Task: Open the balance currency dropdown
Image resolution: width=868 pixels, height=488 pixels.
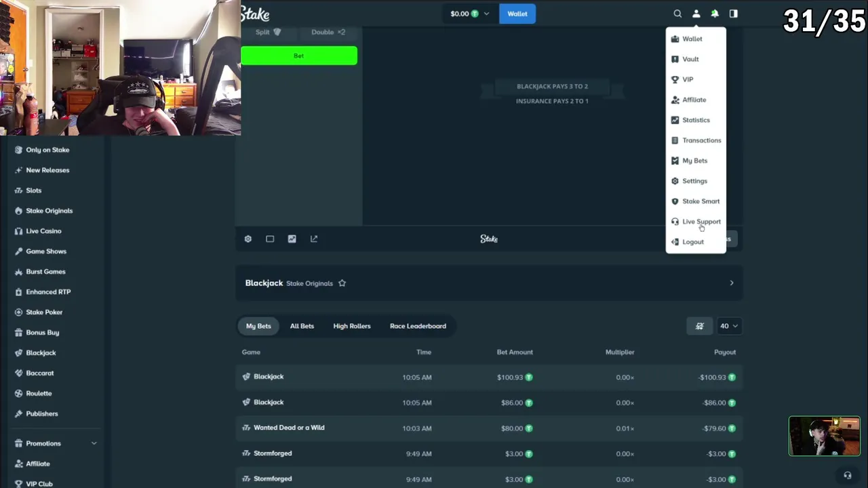Action: click(x=469, y=14)
